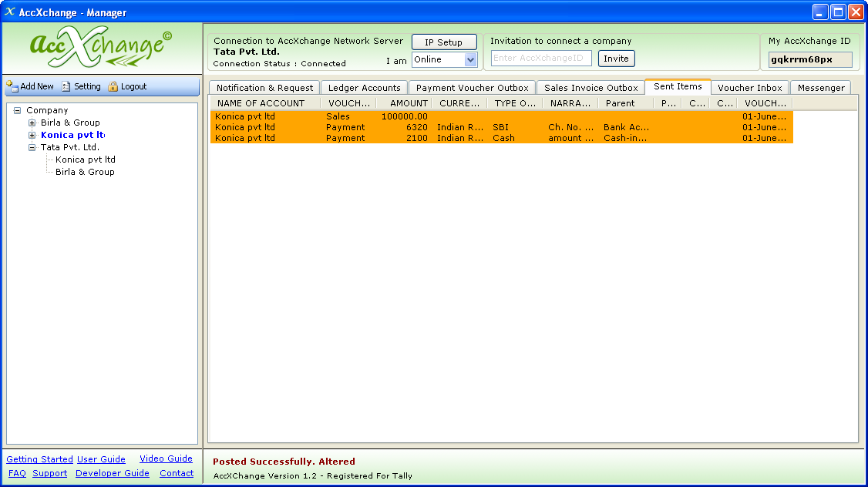
Task: Select Konica pvt ltd under Tata Pvt. Ltd.
Action: coord(86,160)
